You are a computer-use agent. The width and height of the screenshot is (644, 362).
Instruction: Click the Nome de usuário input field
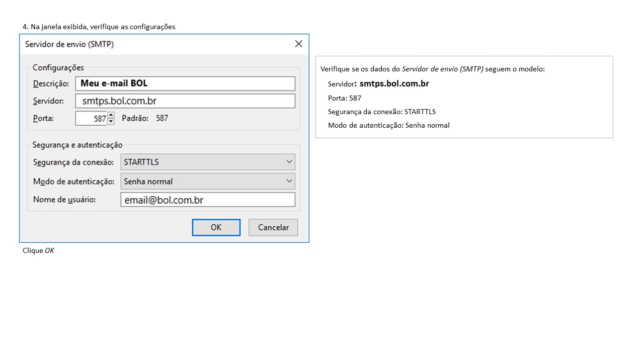coord(208,200)
